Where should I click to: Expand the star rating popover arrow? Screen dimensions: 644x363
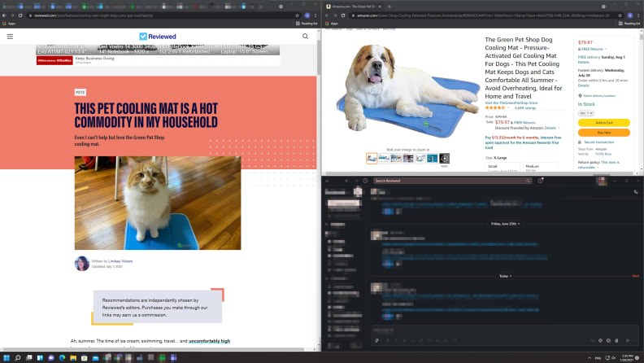coord(508,107)
